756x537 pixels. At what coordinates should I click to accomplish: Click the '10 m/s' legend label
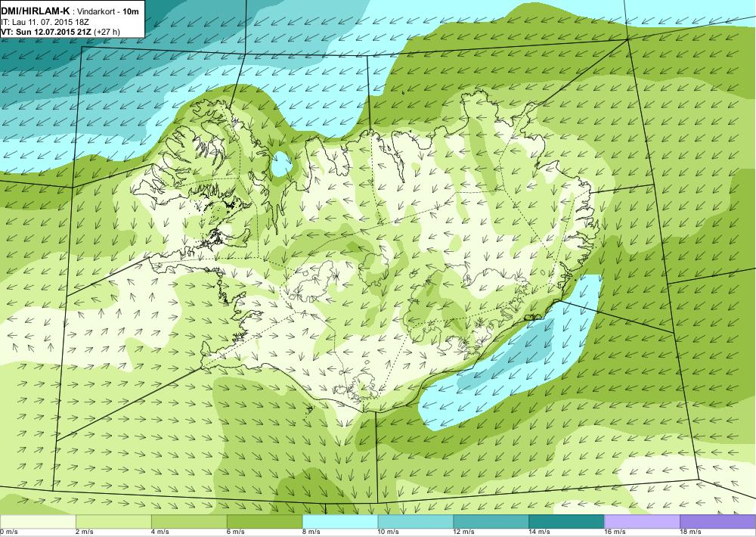pos(389,532)
